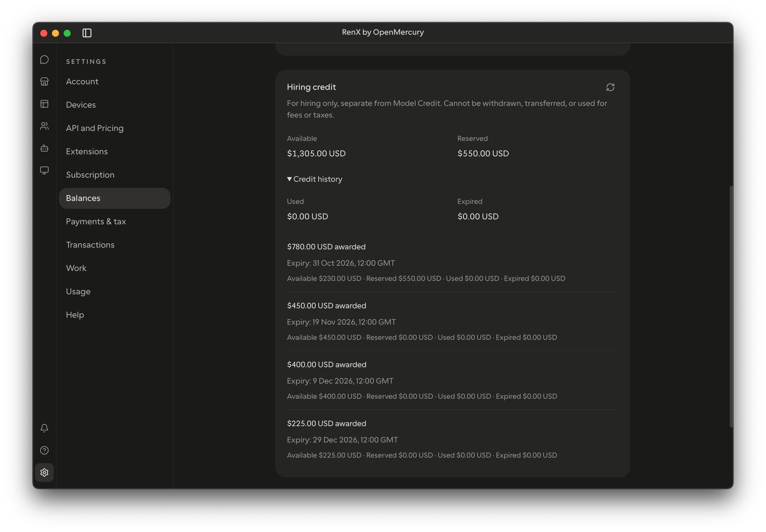Screen dimensions: 766x532
Task: Open the robot agents icon
Action: coord(44,148)
